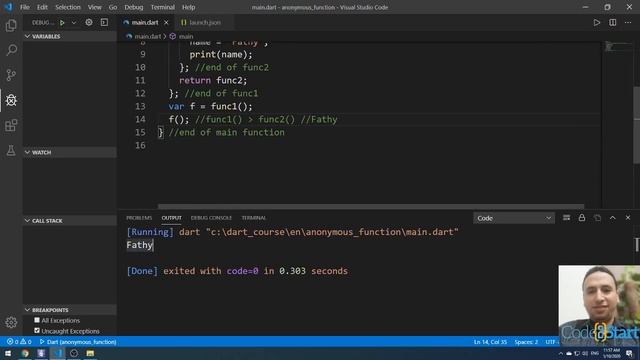Show errors and warnings from the status bar
The height and width of the screenshot is (360, 640).
click(19, 342)
